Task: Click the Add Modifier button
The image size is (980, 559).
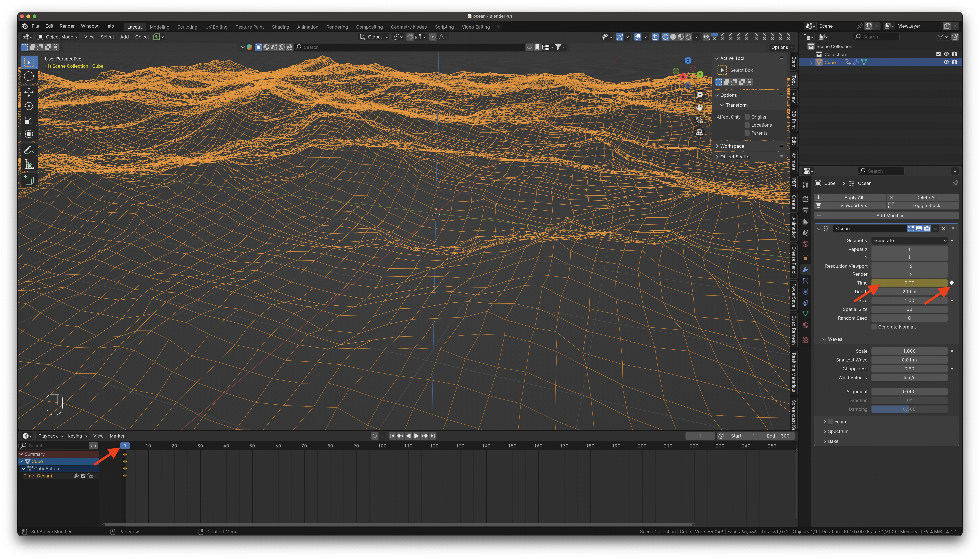Action: pyautogui.click(x=886, y=215)
